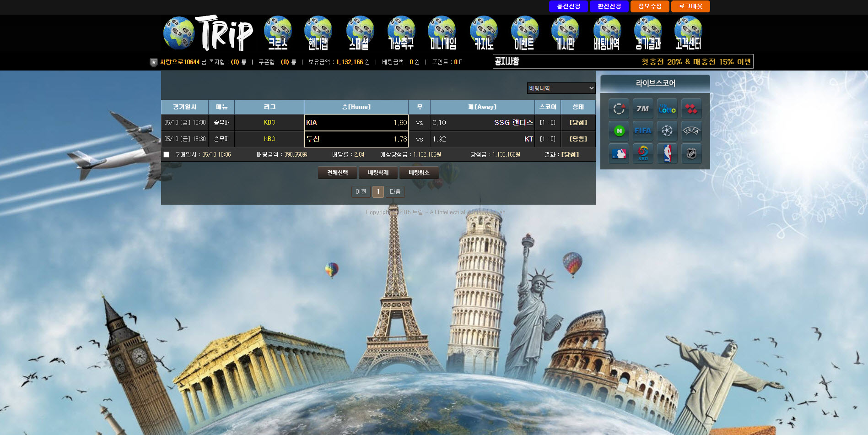Click the 경기일시 column header
Screen dimensions: 868x435
coord(185,107)
